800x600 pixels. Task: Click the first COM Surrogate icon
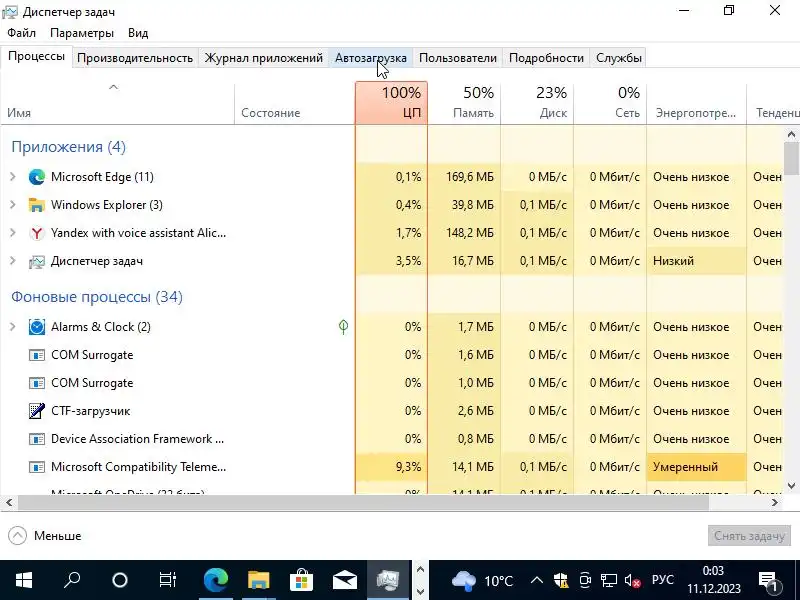(37, 355)
